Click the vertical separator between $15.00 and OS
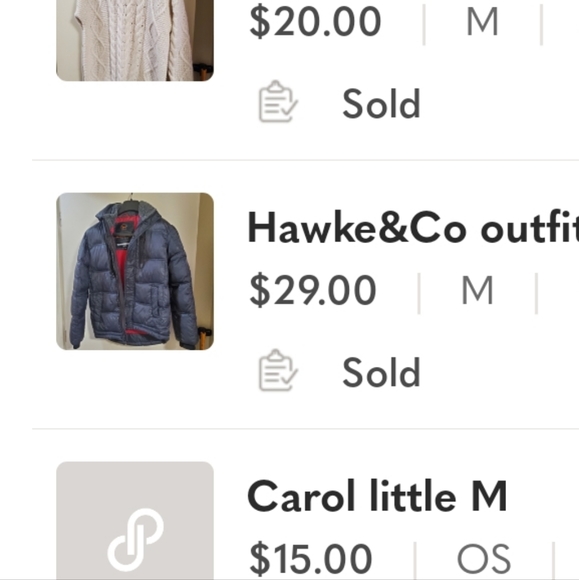 point(415,560)
